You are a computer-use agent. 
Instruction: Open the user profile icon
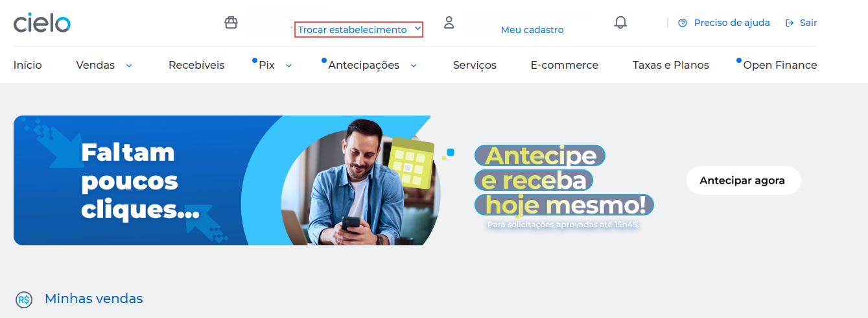449,23
